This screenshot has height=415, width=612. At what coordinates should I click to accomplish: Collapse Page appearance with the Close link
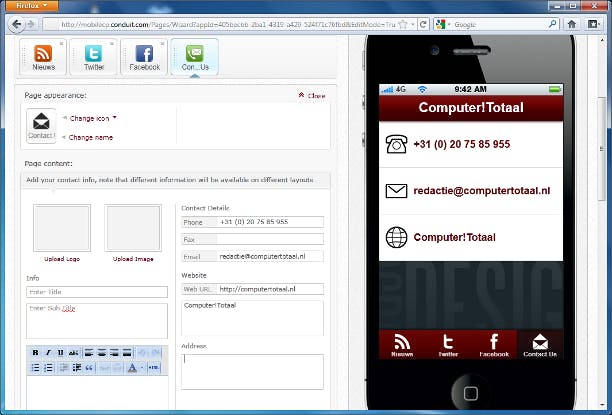click(x=311, y=96)
